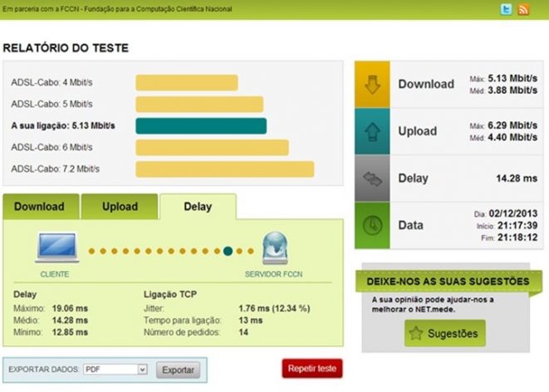
Task: Click the dark teal dot on delay line
Action: 227,250
